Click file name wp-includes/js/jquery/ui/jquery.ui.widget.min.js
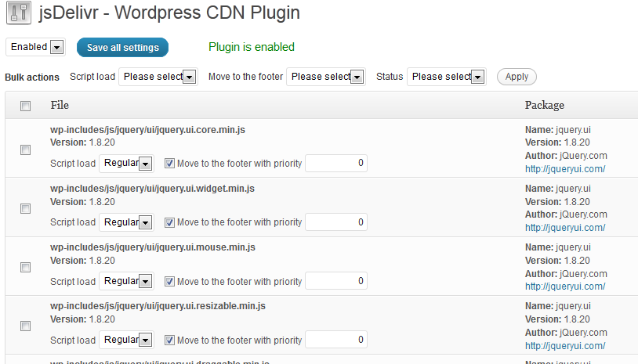The width and height of the screenshot is (638, 364). tap(152, 189)
